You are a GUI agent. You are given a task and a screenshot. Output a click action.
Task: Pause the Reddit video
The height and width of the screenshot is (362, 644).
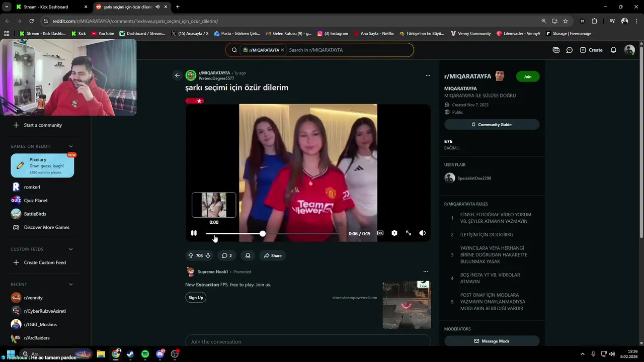pos(194,233)
